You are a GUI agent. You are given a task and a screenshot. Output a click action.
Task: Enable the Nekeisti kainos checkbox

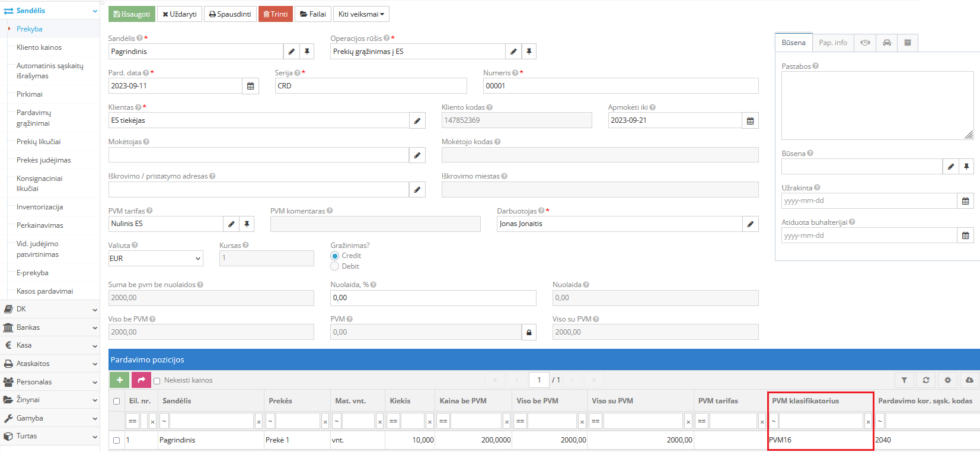[157, 381]
